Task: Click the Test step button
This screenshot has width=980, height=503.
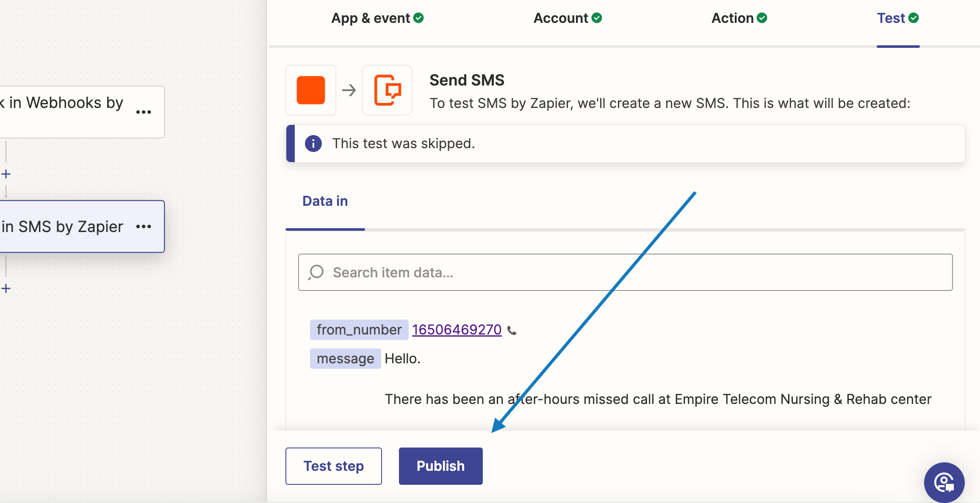Action: (333, 466)
